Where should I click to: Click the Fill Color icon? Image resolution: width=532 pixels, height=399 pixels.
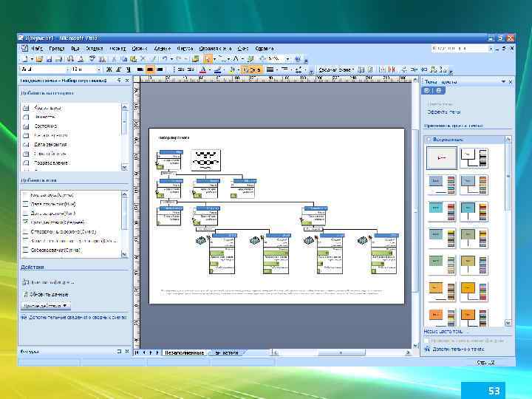coord(232,69)
